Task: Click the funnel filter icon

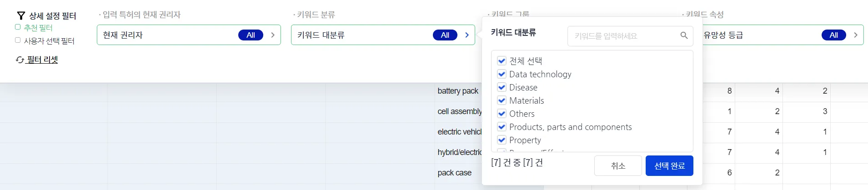Action: 21,16
